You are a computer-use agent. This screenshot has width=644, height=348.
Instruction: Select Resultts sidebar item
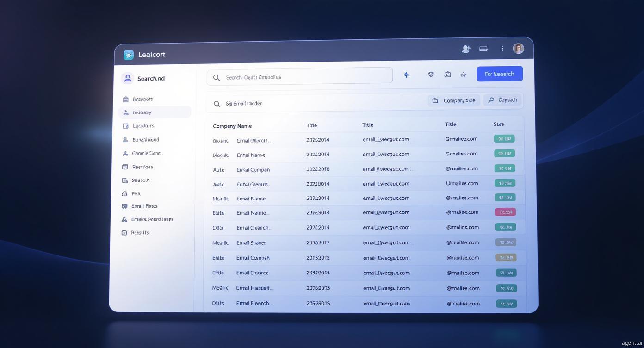point(139,233)
